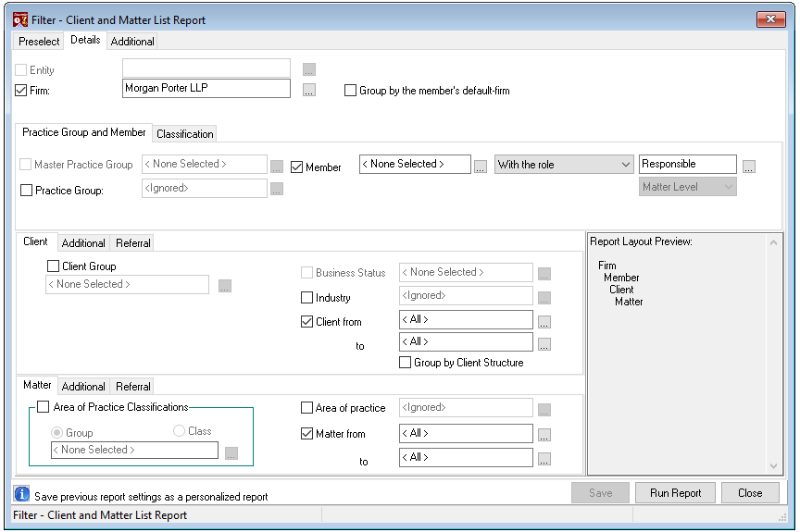Switch to the Preselect tab
This screenshot has width=800, height=532.
coord(39,42)
